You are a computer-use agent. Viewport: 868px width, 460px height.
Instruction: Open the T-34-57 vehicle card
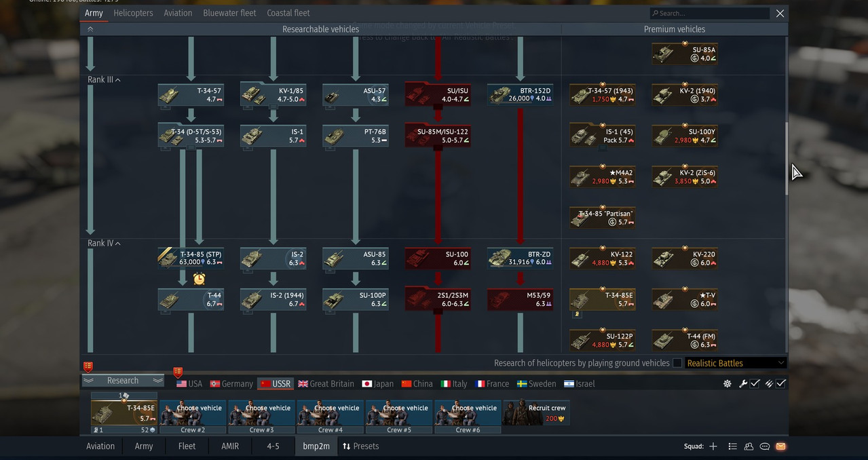click(191, 95)
